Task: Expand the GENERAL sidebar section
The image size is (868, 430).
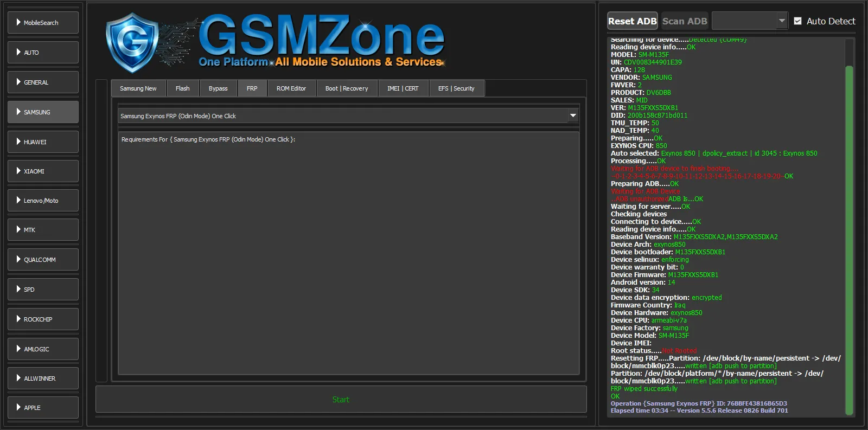Action: pyautogui.click(x=43, y=82)
